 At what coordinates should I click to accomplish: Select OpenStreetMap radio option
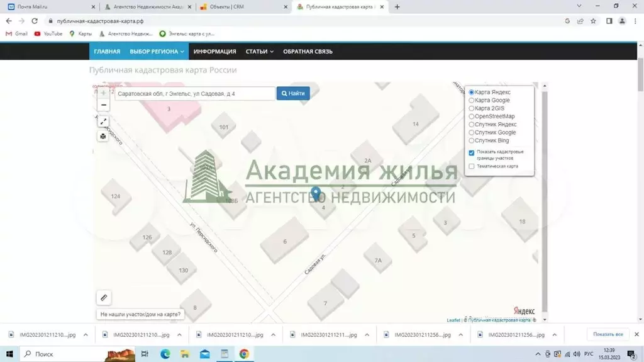coord(472,116)
